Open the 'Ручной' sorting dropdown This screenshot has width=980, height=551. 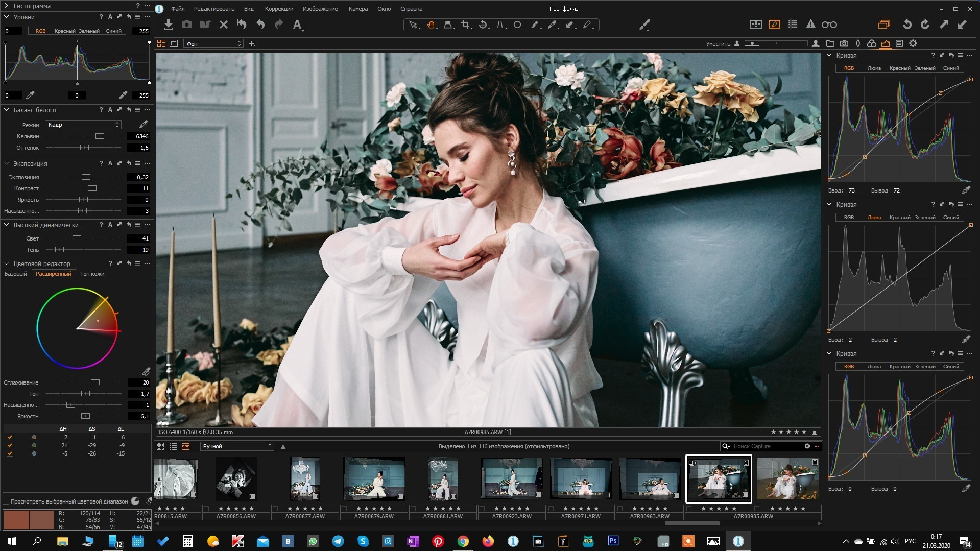pyautogui.click(x=237, y=446)
